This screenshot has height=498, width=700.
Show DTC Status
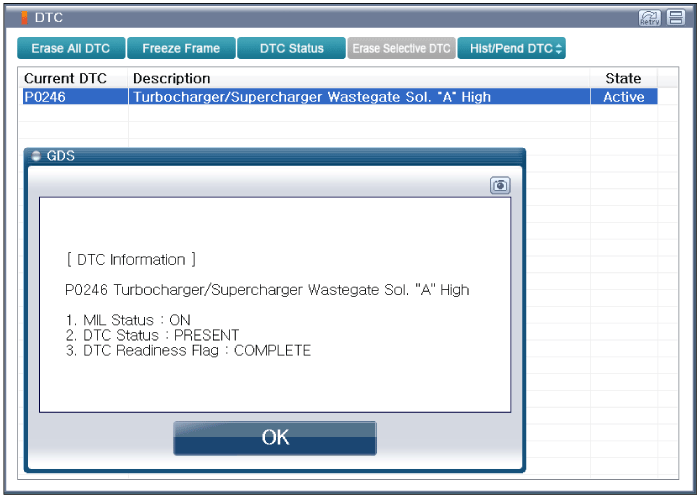coord(292,48)
